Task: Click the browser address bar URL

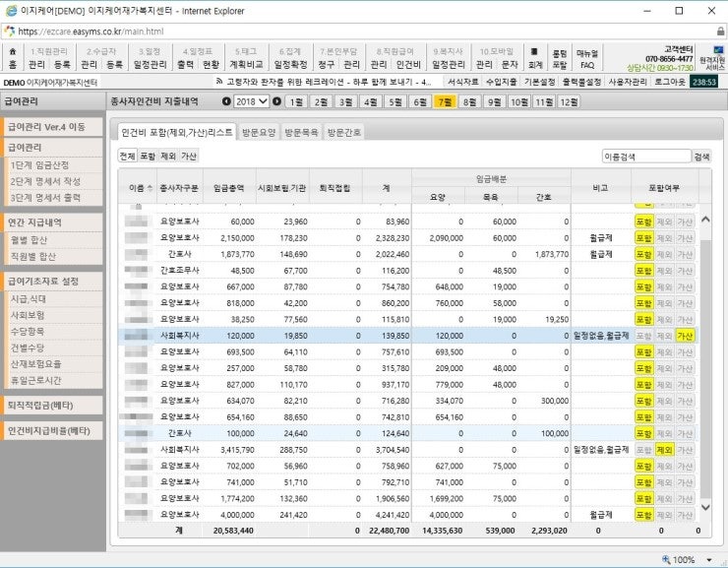Action: [91, 32]
